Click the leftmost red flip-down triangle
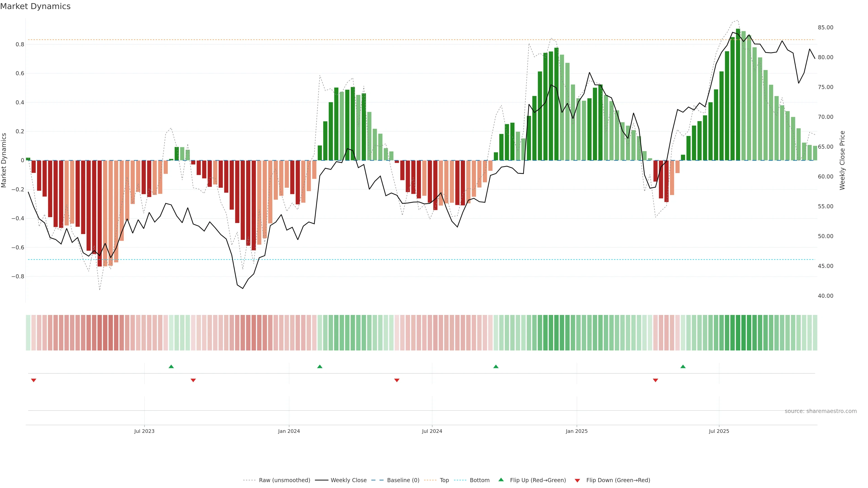The width and height of the screenshot is (868, 488). pos(33,380)
